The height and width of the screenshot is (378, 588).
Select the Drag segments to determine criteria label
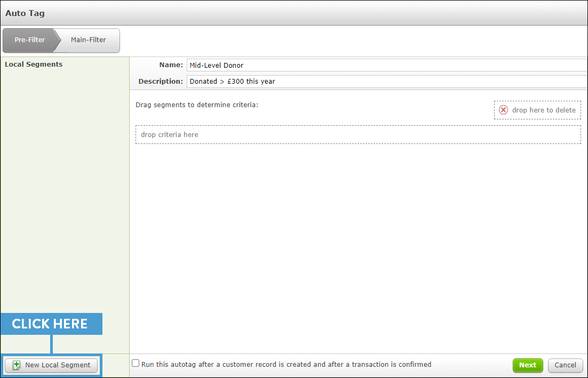pyautogui.click(x=197, y=104)
